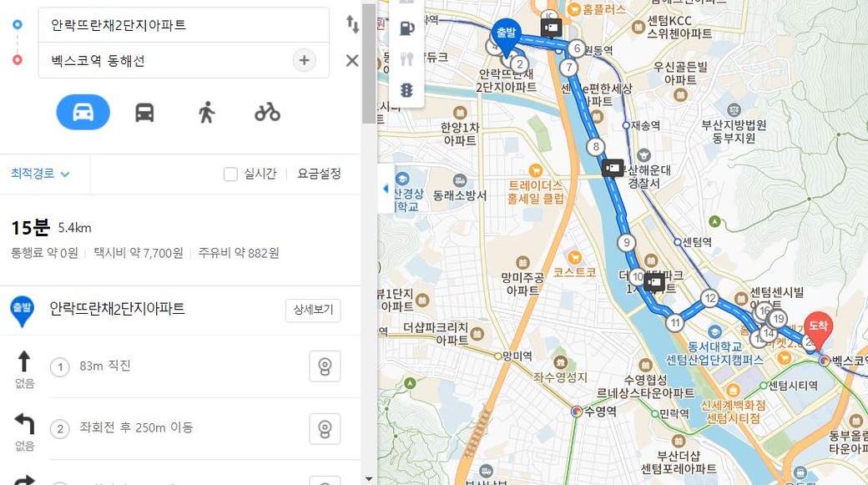Swap origin and destination arrows
868x485 pixels.
pos(352,24)
